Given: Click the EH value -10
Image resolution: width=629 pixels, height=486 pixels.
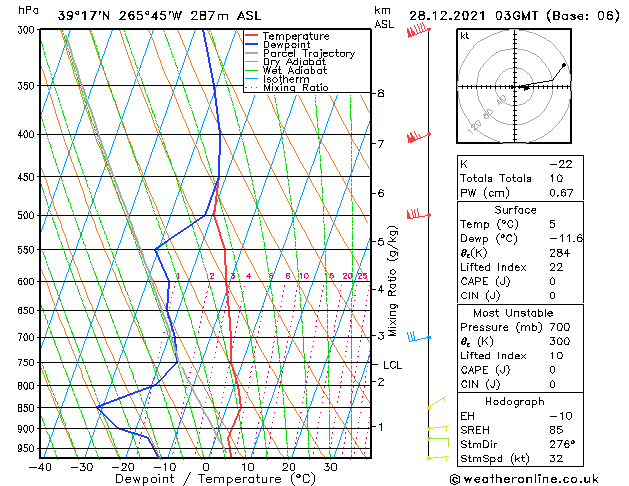Looking at the screenshot, I should (561, 416).
